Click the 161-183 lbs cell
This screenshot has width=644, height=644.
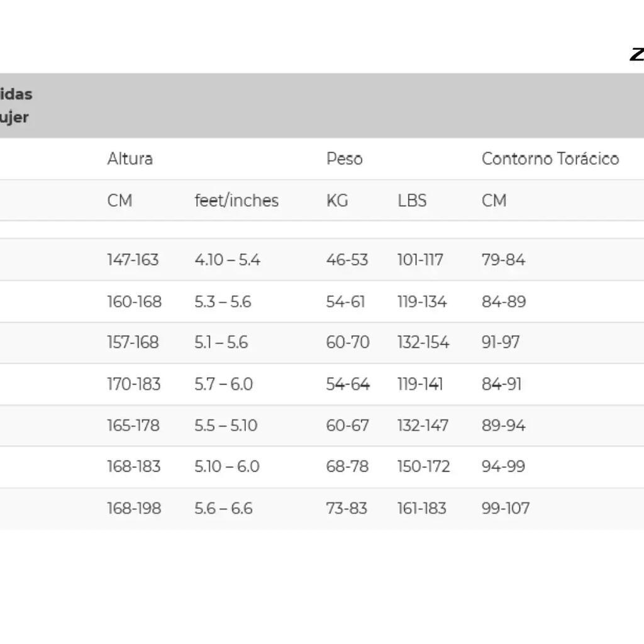click(422, 508)
